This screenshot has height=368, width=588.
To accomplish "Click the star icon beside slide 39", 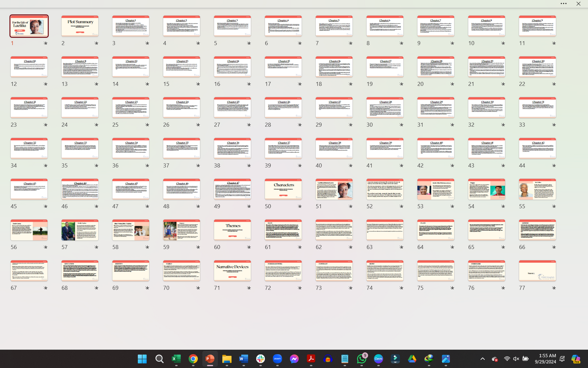I will tap(300, 166).
